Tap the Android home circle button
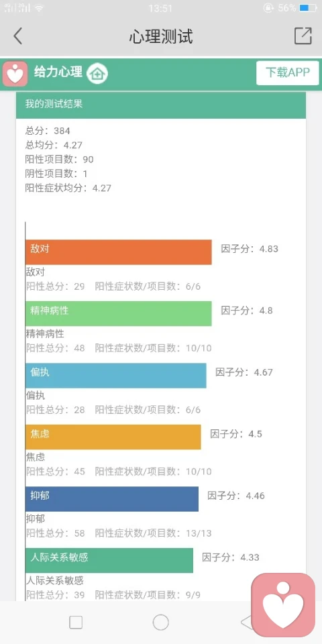Screen dimensions: 322x644 tap(160, 623)
